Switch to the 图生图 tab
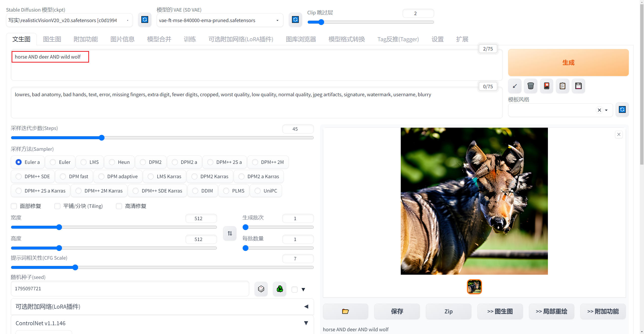This screenshot has height=334, width=644. 52,39
